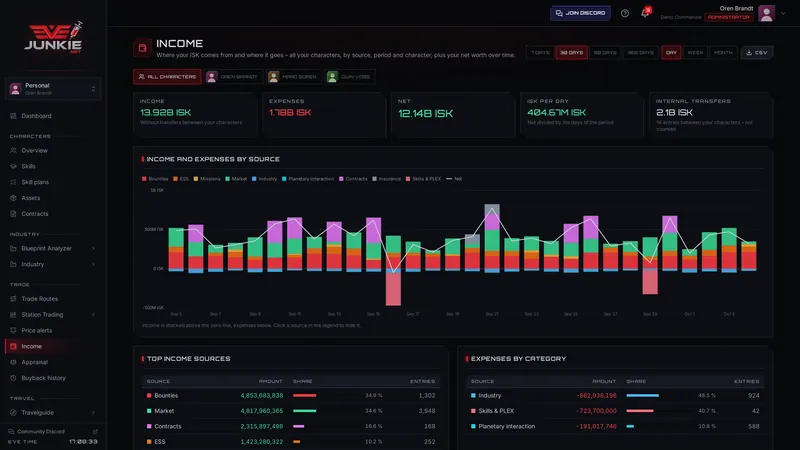Click the Station Trading sidebar icon

click(13, 315)
